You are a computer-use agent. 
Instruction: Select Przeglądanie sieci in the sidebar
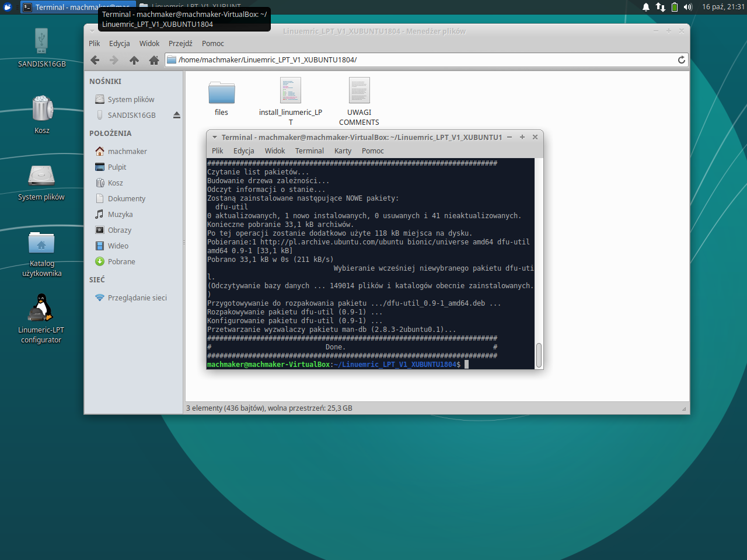tap(137, 298)
